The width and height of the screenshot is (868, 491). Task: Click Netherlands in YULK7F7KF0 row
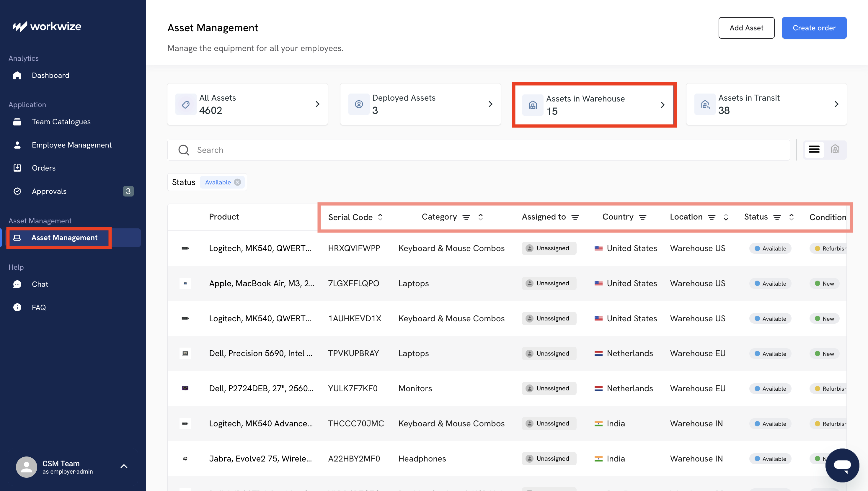click(629, 389)
